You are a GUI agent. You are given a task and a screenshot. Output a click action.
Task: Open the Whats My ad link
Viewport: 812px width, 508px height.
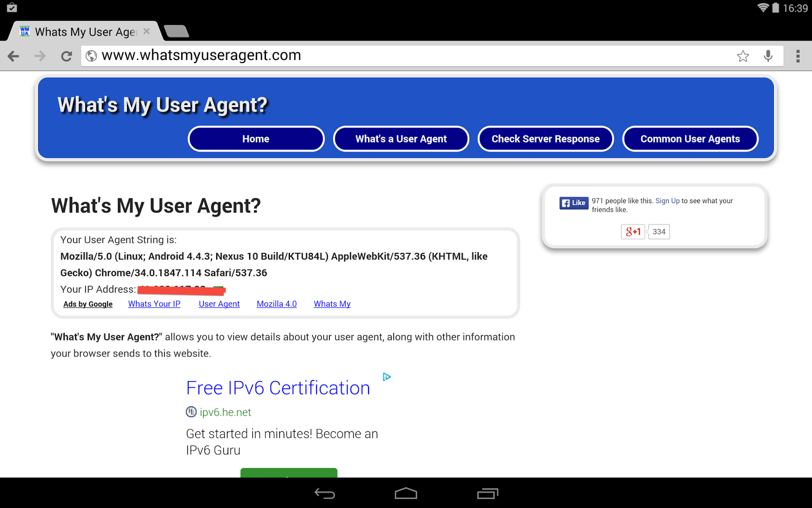(x=332, y=304)
